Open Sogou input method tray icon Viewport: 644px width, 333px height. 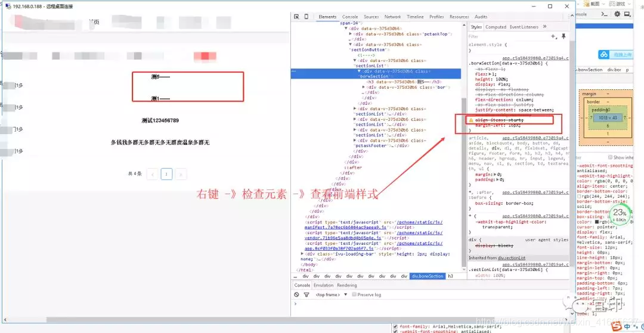click(615, 326)
